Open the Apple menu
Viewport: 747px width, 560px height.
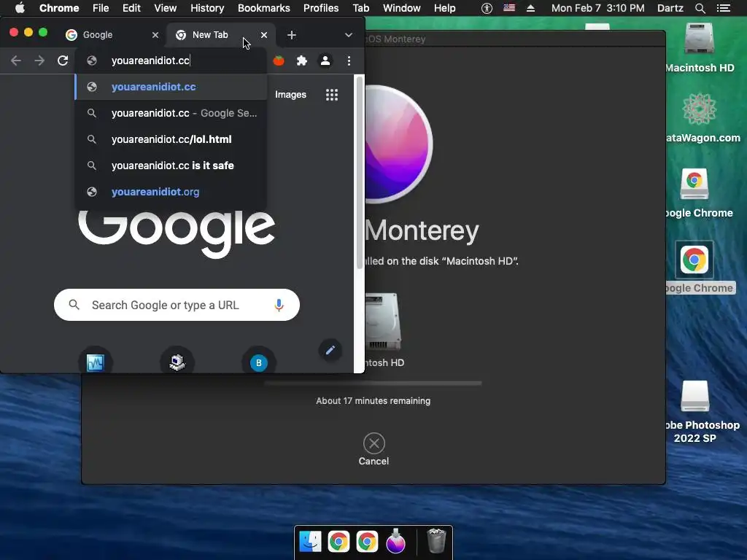pos(20,8)
